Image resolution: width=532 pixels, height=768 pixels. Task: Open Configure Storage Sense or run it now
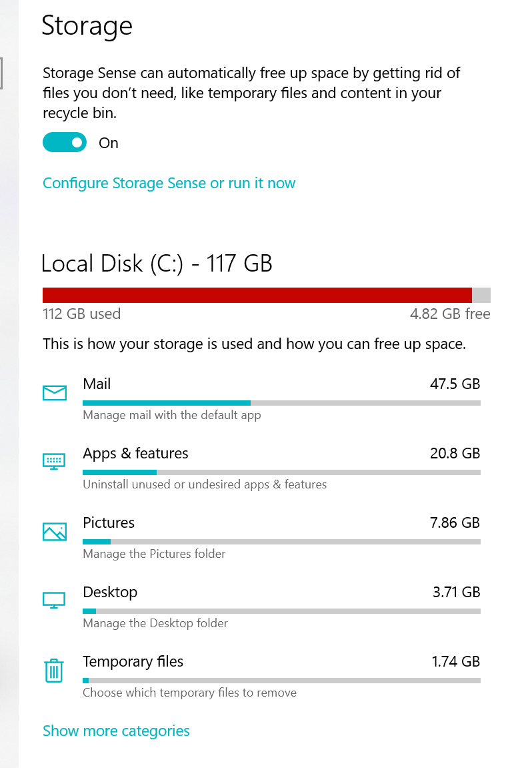(169, 183)
